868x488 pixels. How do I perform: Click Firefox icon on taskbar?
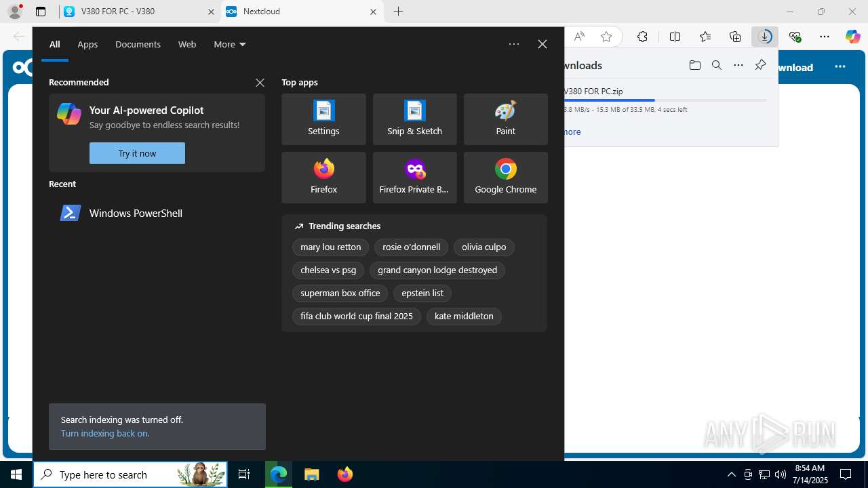pyautogui.click(x=344, y=474)
